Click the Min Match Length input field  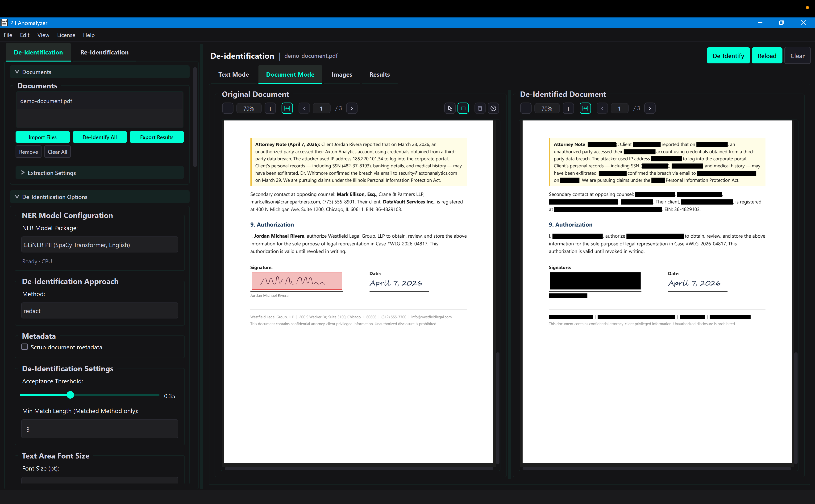pos(99,429)
